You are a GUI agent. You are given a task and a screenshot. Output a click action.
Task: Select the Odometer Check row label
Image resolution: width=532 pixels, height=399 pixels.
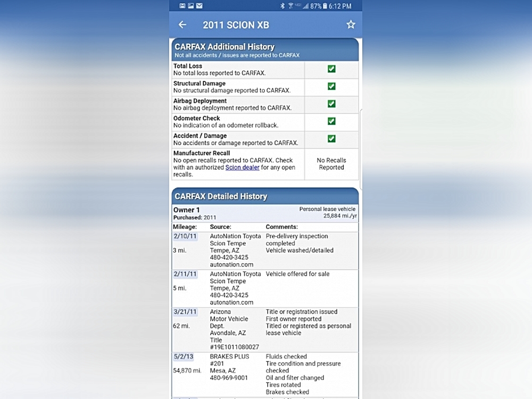tap(196, 118)
